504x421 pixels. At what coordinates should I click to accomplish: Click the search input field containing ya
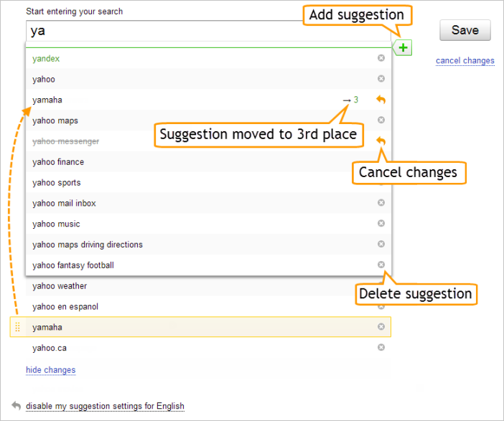(208, 31)
